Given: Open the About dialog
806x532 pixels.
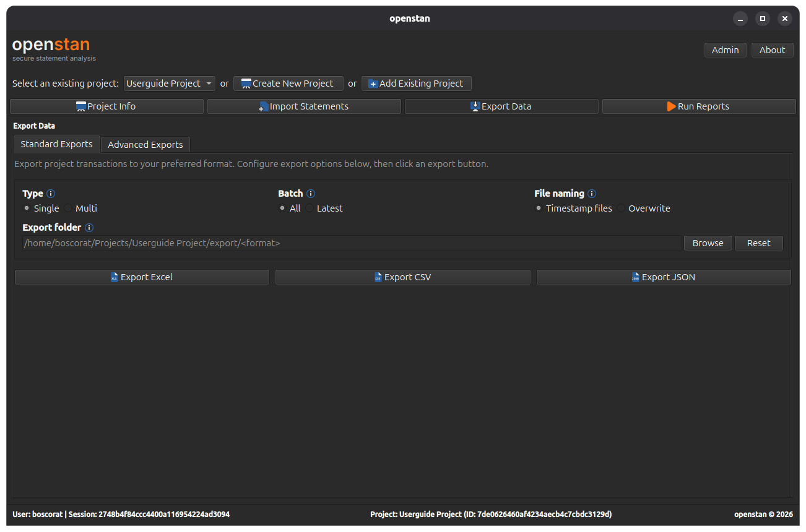Looking at the screenshot, I should click(x=772, y=50).
